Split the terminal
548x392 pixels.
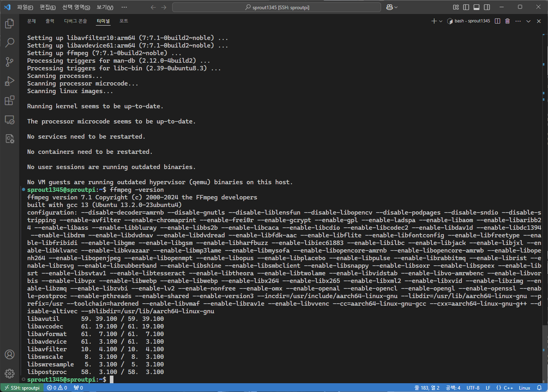497,21
